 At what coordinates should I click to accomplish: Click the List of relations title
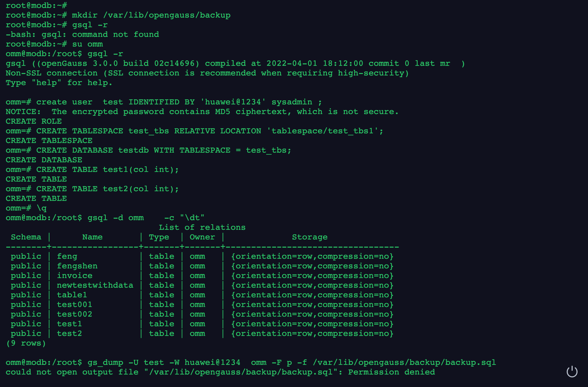pos(202,227)
